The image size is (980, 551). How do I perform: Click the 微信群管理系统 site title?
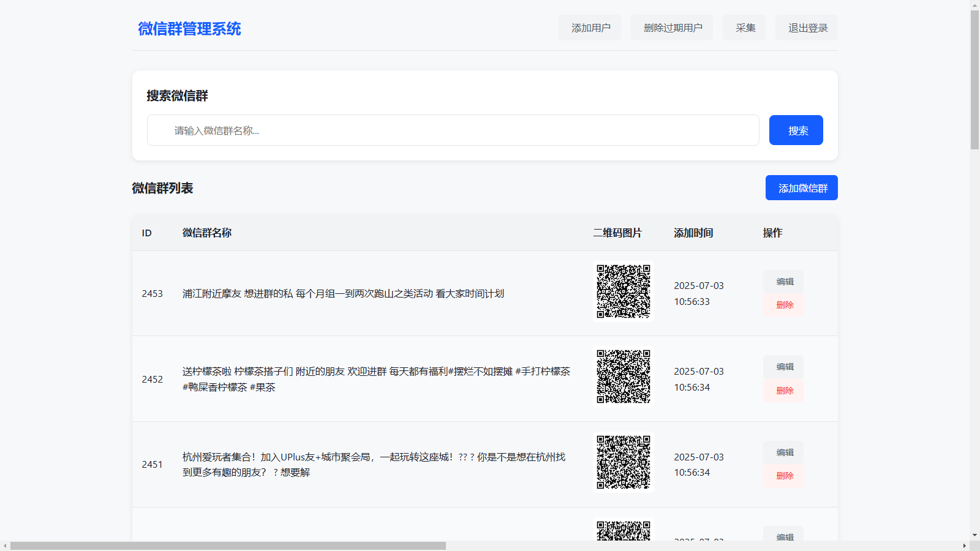[189, 29]
